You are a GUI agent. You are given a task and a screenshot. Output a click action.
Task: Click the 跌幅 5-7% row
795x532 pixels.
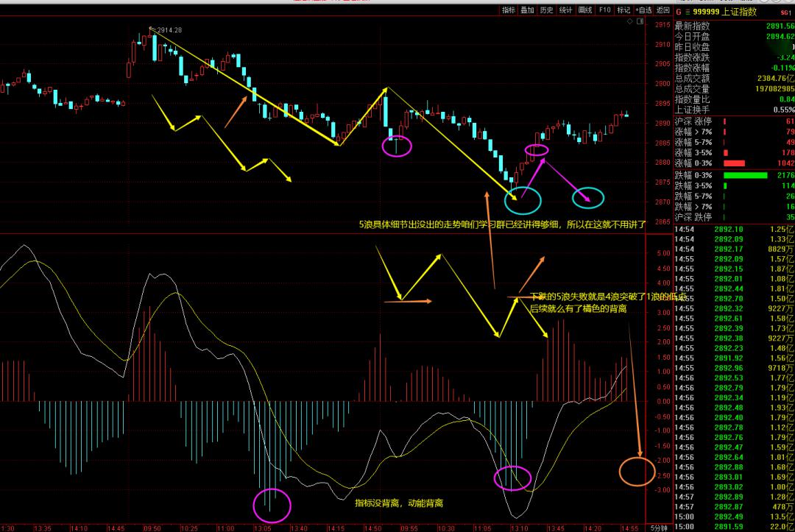point(734,196)
